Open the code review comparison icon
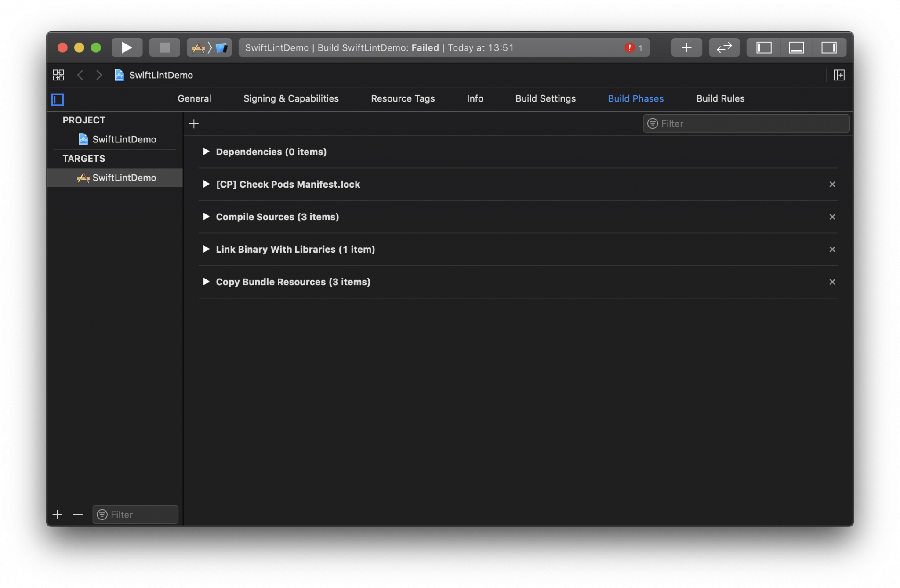900x588 pixels. tap(724, 47)
